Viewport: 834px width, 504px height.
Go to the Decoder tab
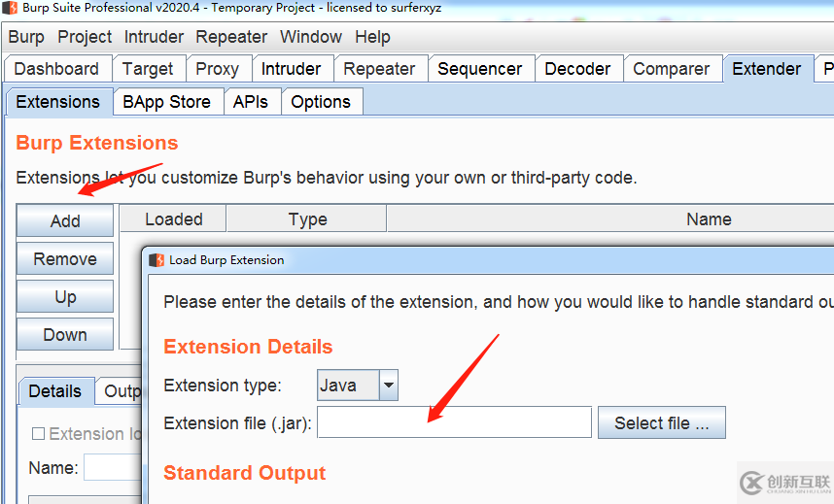pyautogui.click(x=577, y=69)
